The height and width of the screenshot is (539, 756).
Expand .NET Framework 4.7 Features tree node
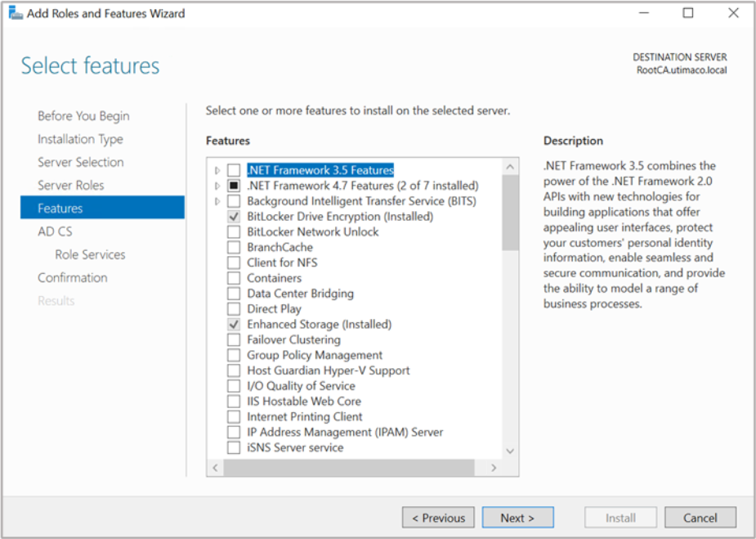(x=217, y=186)
